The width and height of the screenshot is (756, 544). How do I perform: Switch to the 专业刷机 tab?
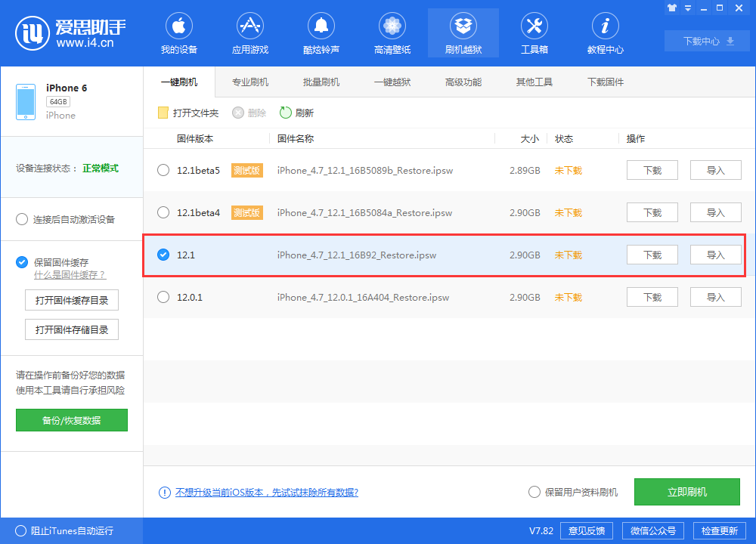tap(250, 82)
